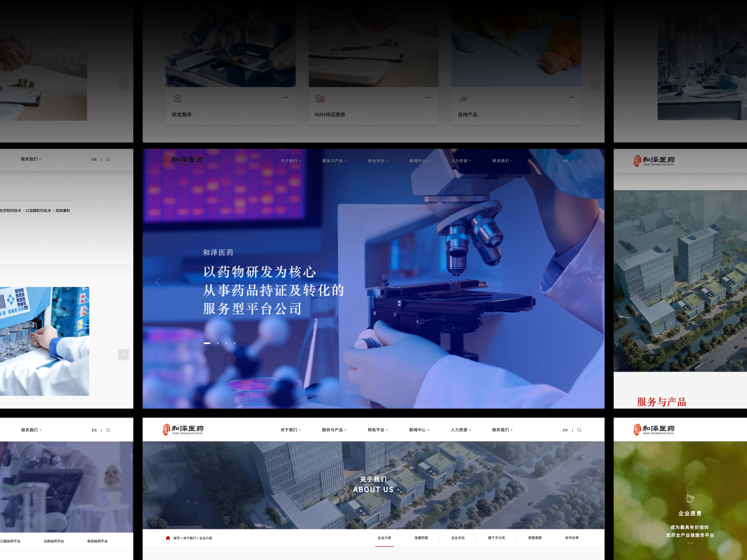Click the 关于我们 breadcrumb link

tap(189, 538)
